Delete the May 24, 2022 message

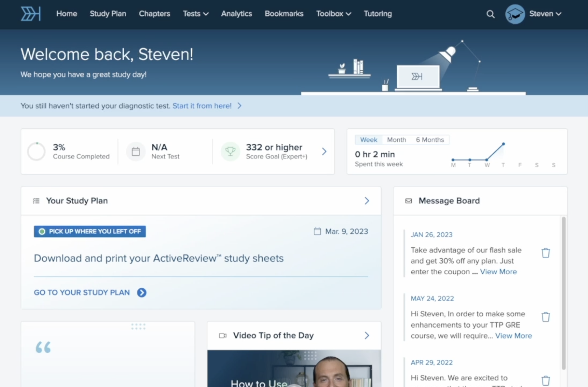click(x=545, y=317)
